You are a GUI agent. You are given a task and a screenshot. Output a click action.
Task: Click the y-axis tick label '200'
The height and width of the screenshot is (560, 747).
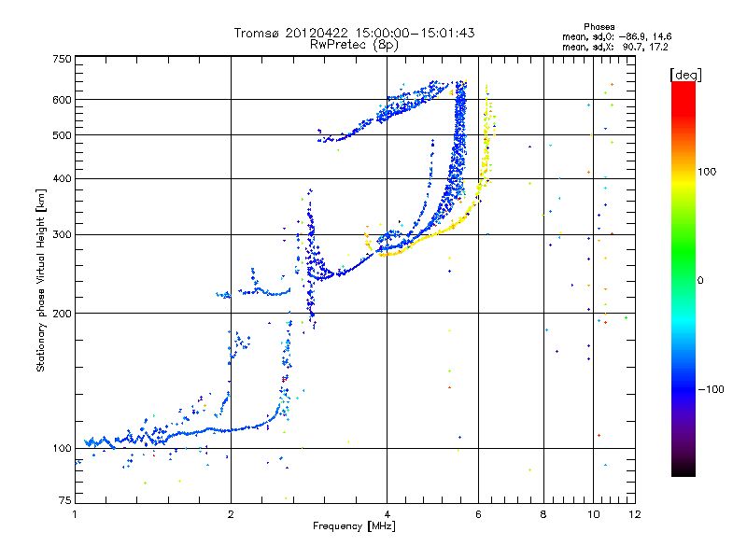pos(62,314)
